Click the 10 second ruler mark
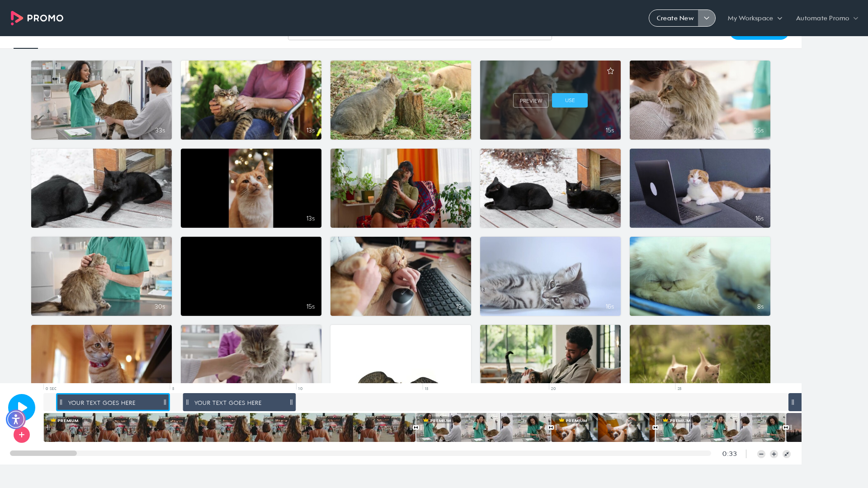This screenshot has height=488, width=868. click(x=300, y=389)
